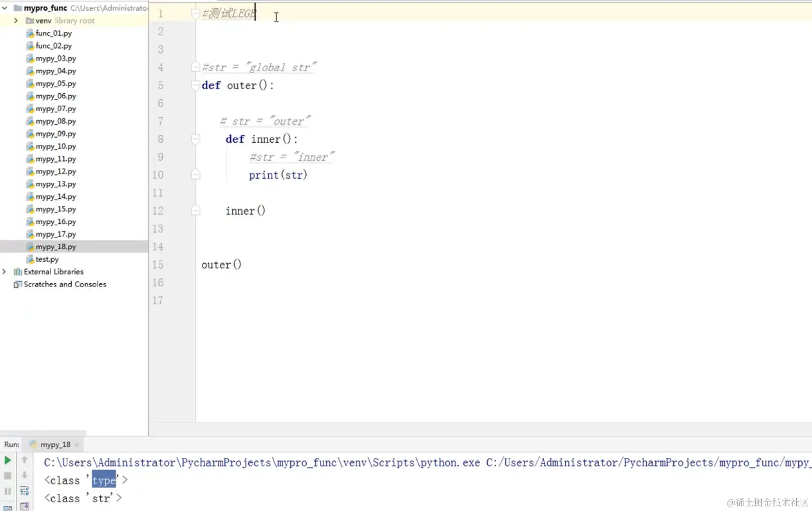Select mypy_08.py file
812x511 pixels.
coord(55,121)
